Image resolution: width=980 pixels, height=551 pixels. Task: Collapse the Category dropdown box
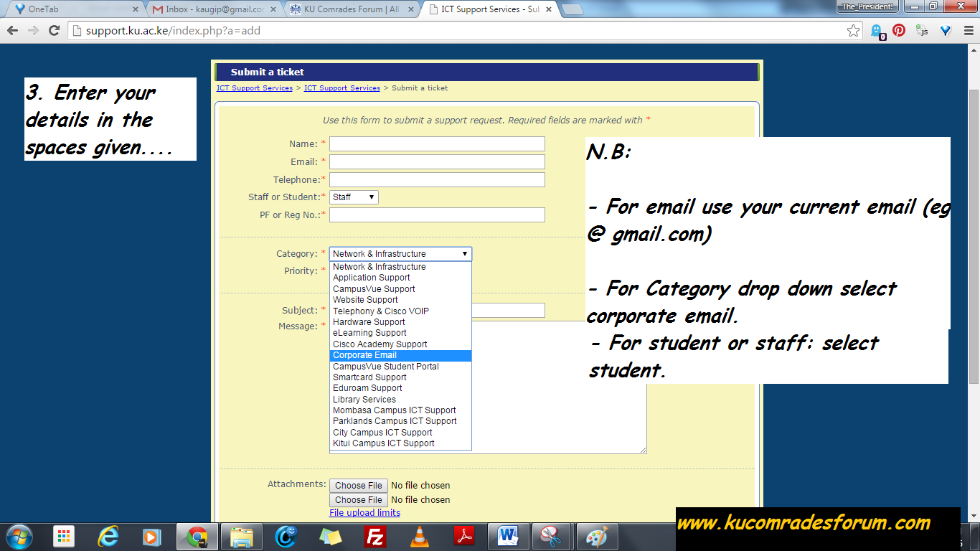tap(400, 254)
